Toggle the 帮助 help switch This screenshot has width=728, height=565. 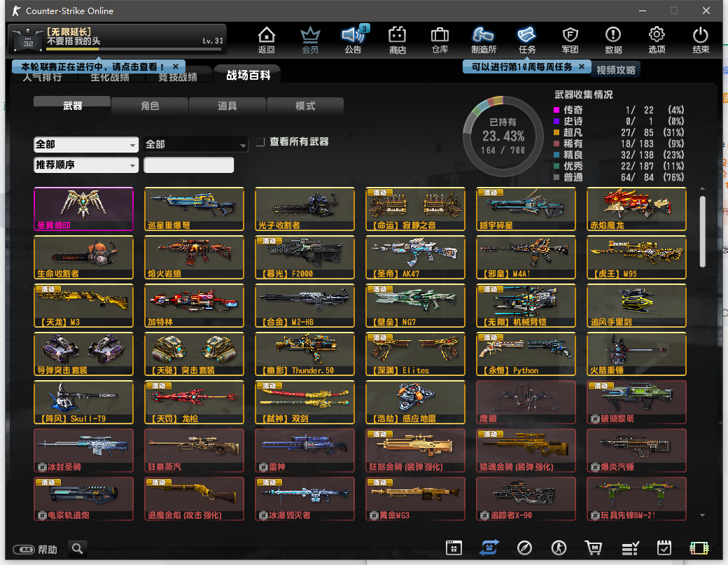pos(24,549)
